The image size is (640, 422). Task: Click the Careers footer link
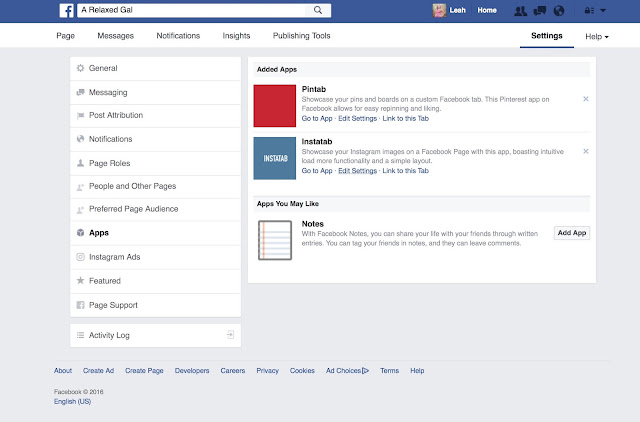point(233,371)
